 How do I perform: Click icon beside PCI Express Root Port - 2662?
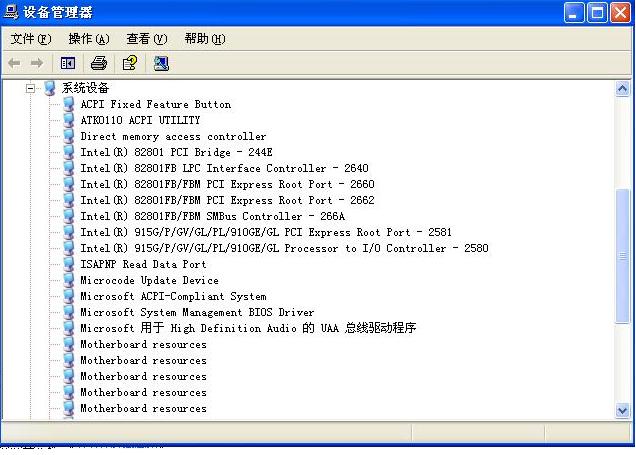click(x=69, y=200)
